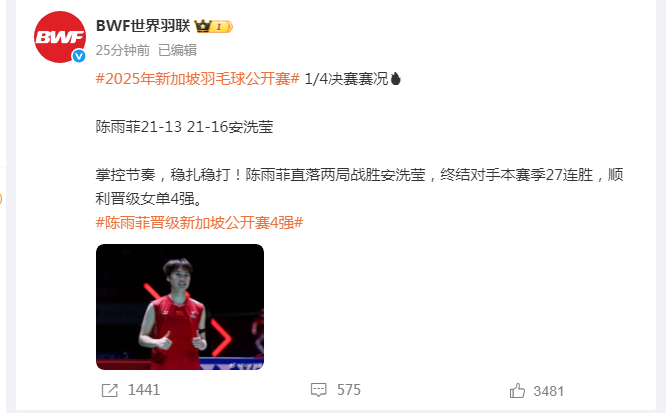Click the blue verified badge on the avatar
The width and height of the screenshot is (666, 413).
79,56
